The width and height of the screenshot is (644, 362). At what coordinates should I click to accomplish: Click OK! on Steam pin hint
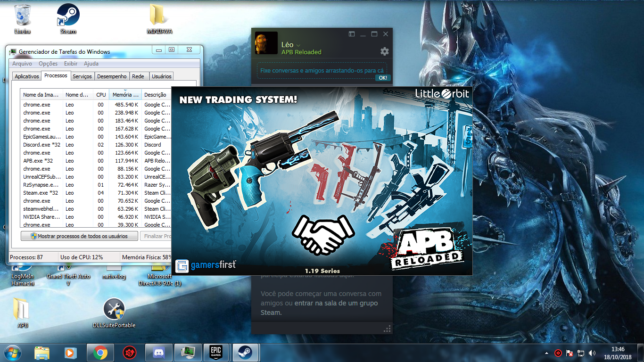coord(383,78)
